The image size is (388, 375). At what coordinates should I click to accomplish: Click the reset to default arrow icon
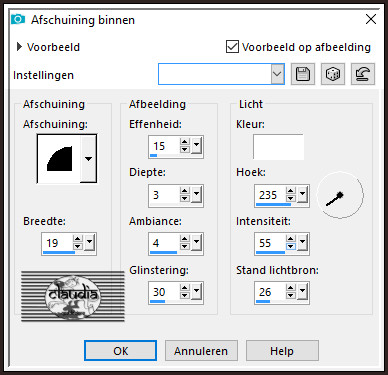363,74
